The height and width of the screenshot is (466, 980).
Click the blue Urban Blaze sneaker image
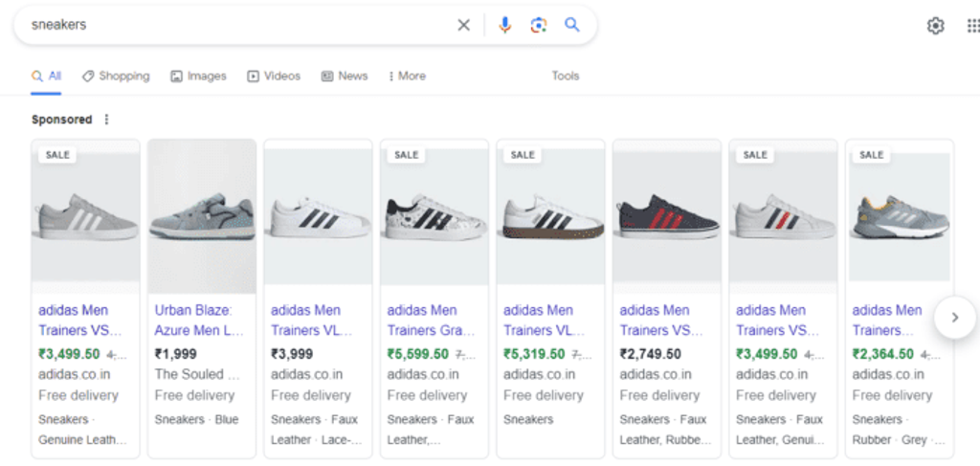tap(202, 216)
